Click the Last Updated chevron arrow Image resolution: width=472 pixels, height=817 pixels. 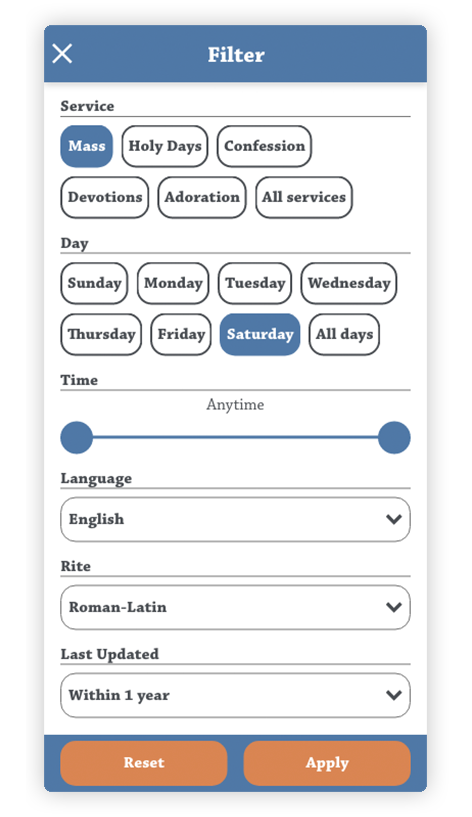click(394, 695)
